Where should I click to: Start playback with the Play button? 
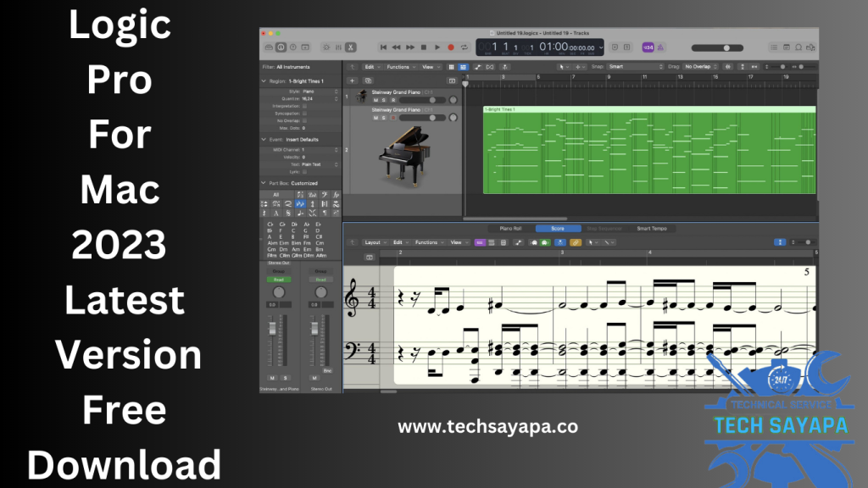pyautogui.click(x=437, y=47)
